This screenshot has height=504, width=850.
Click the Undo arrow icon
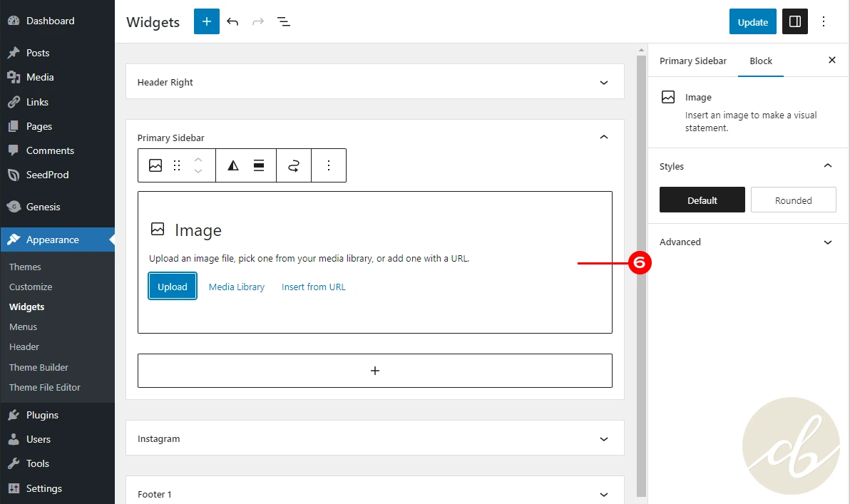[232, 21]
